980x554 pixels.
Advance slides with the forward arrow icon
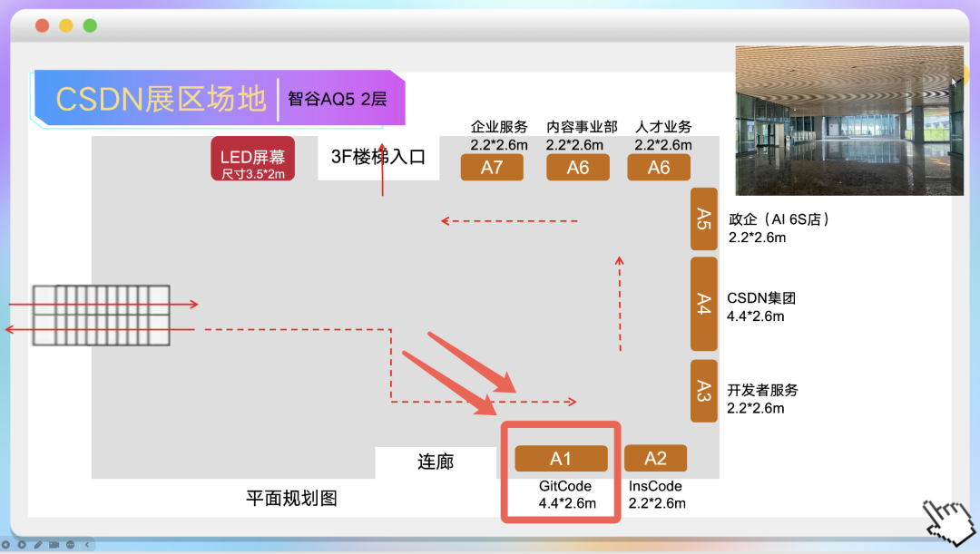[21, 544]
